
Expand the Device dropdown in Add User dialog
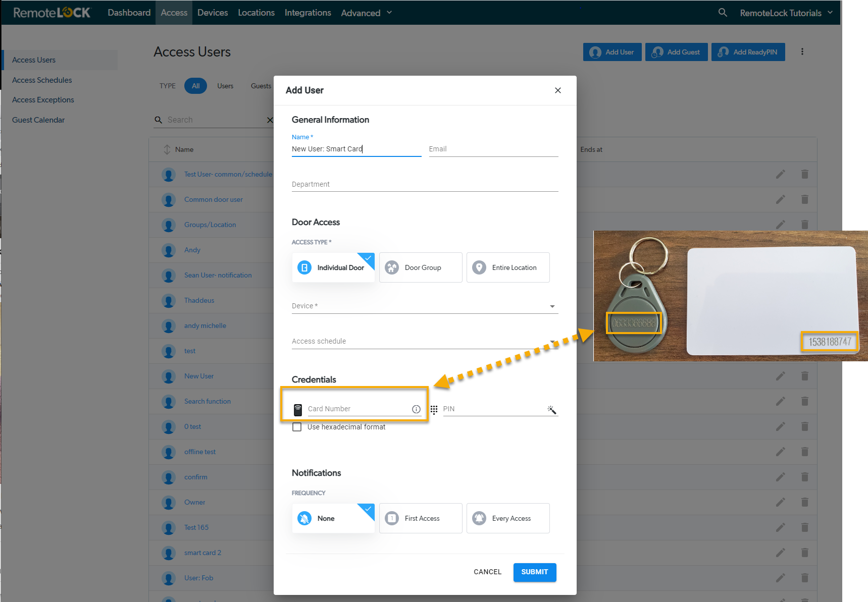click(552, 306)
